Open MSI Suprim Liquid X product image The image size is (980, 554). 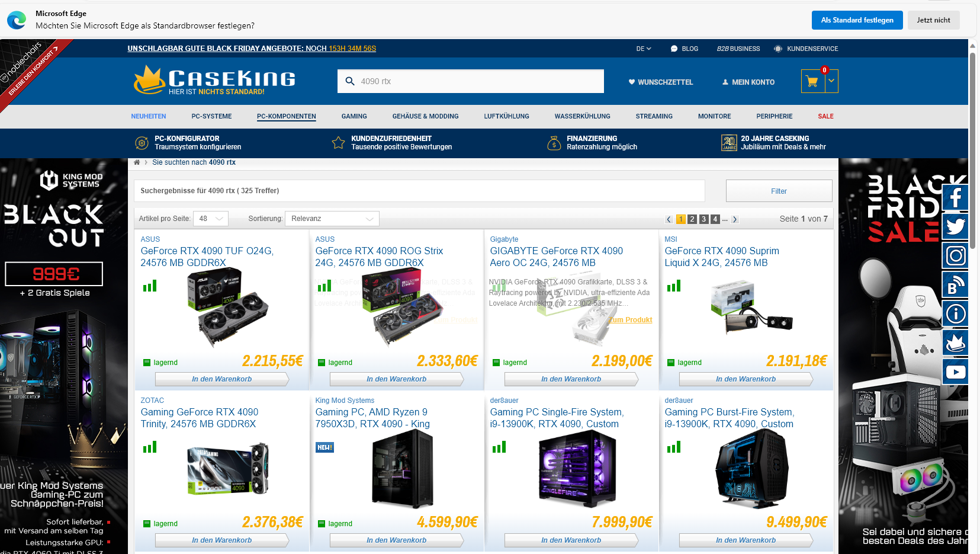point(751,307)
